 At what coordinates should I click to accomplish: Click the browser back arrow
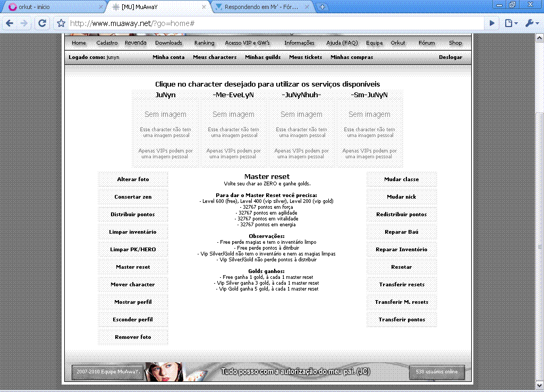(10, 23)
